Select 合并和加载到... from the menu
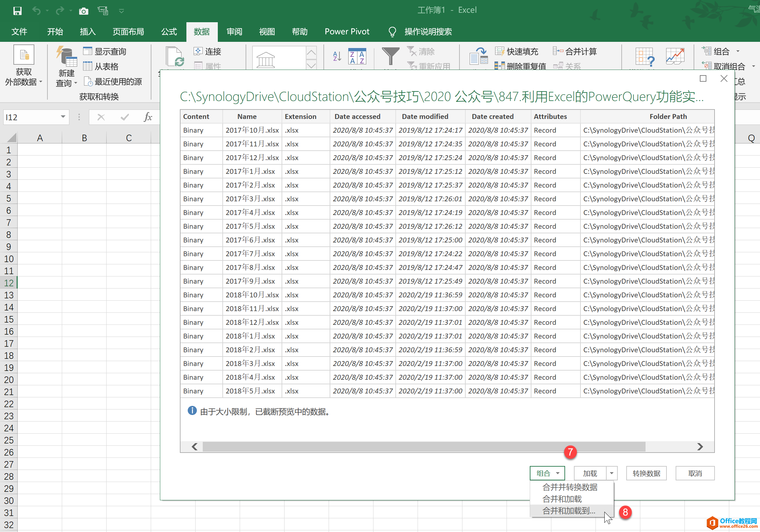This screenshot has height=532, width=760. (x=569, y=510)
